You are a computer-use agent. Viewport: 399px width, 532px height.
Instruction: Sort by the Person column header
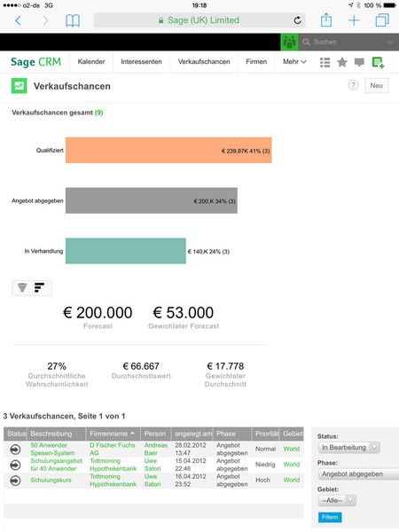pos(156,434)
